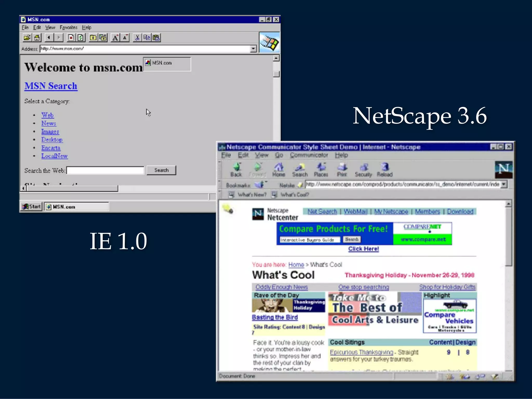Open the Bookmarks quick-file menu icon
532x399 pixels.
pyautogui.click(x=260, y=185)
